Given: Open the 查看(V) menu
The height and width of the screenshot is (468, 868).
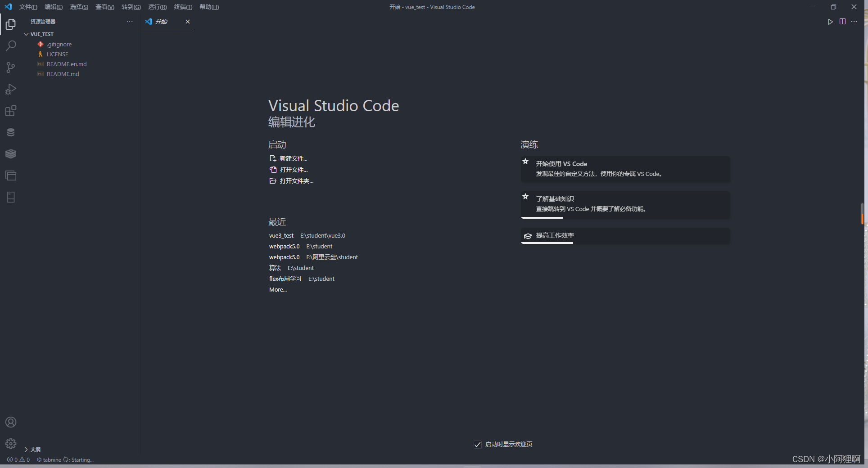Looking at the screenshot, I should (105, 7).
